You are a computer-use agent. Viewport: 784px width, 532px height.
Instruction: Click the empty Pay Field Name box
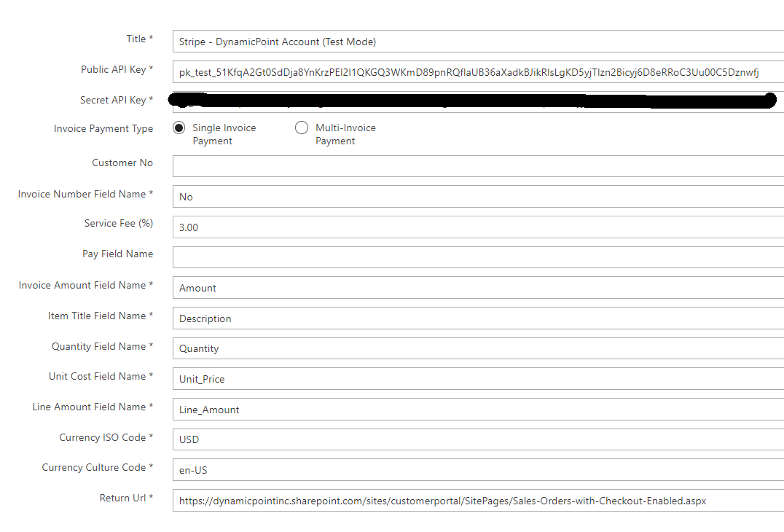(x=478, y=257)
